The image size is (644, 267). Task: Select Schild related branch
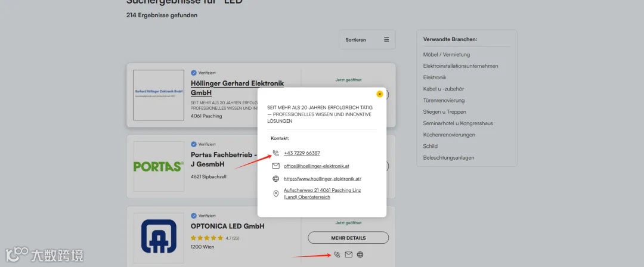(431, 146)
